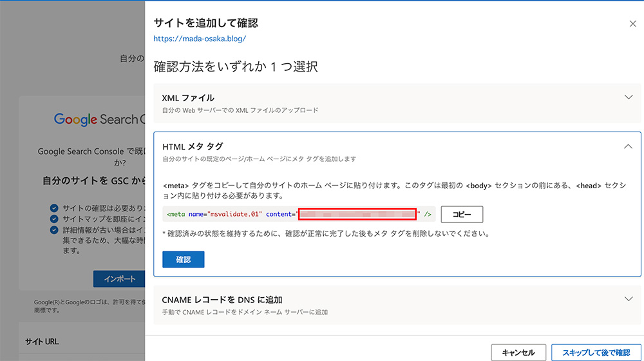Click the blue 確認 button
644x361 pixels.
tap(183, 259)
